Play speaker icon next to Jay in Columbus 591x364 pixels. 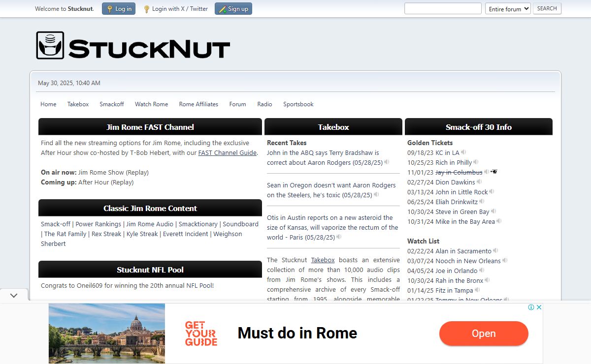click(x=487, y=172)
